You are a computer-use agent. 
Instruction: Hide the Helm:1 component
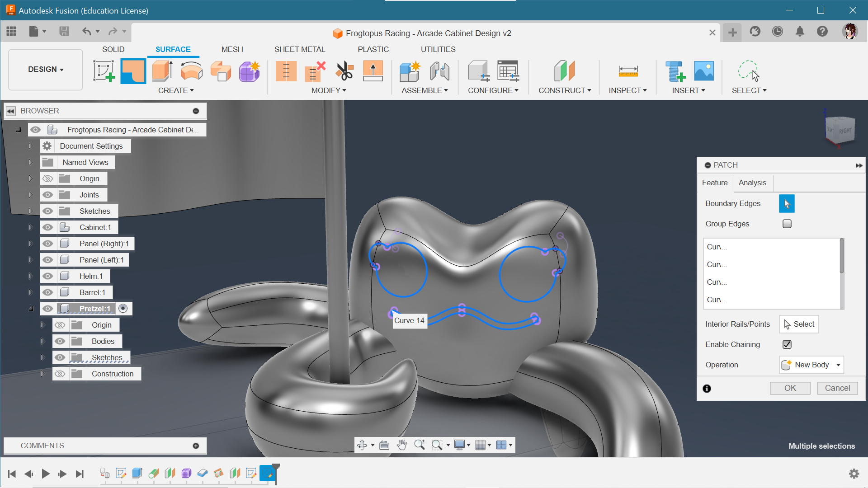pyautogui.click(x=47, y=276)
